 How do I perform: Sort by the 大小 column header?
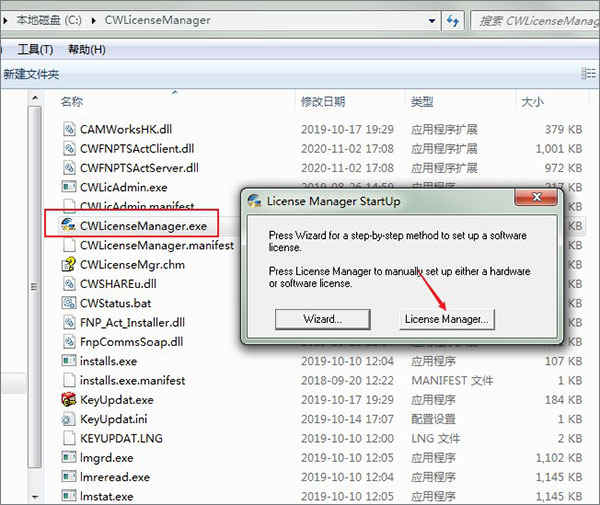532,102
